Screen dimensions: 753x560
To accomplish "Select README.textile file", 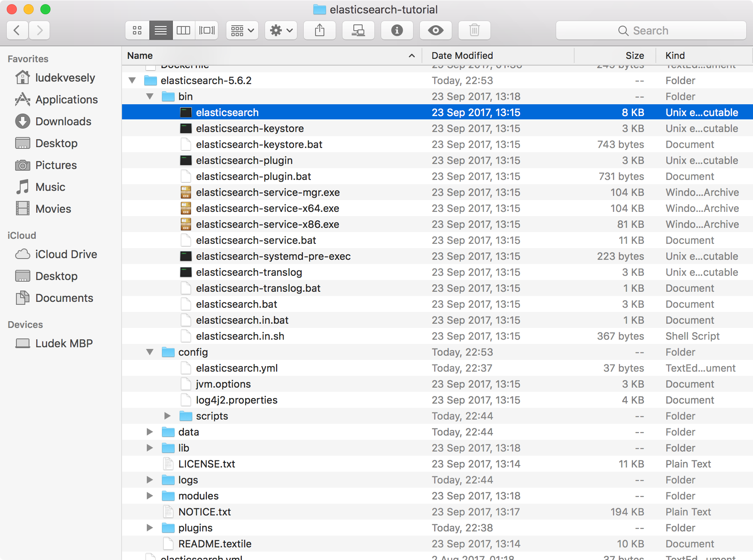I will click(x=215, y=544).
